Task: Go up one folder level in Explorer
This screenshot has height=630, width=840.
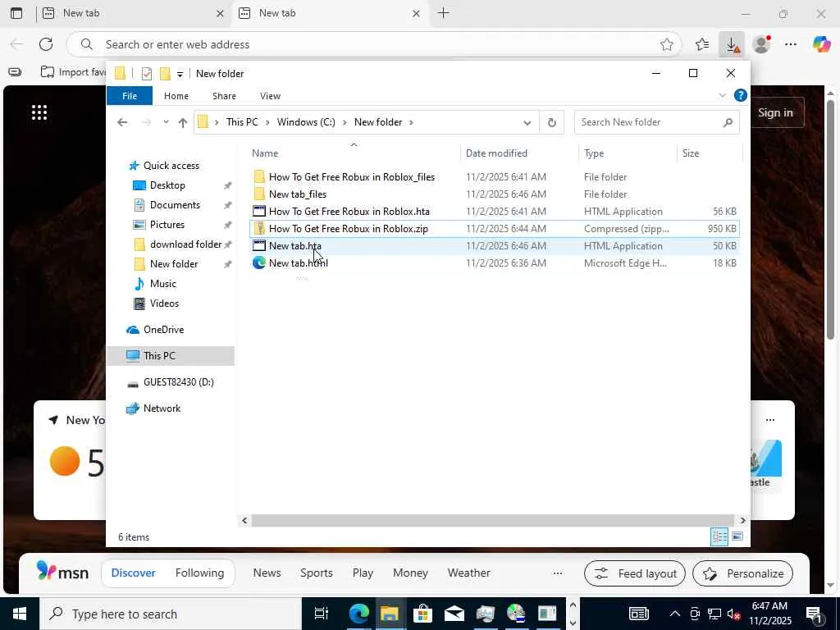Action: tap(183, 123)
